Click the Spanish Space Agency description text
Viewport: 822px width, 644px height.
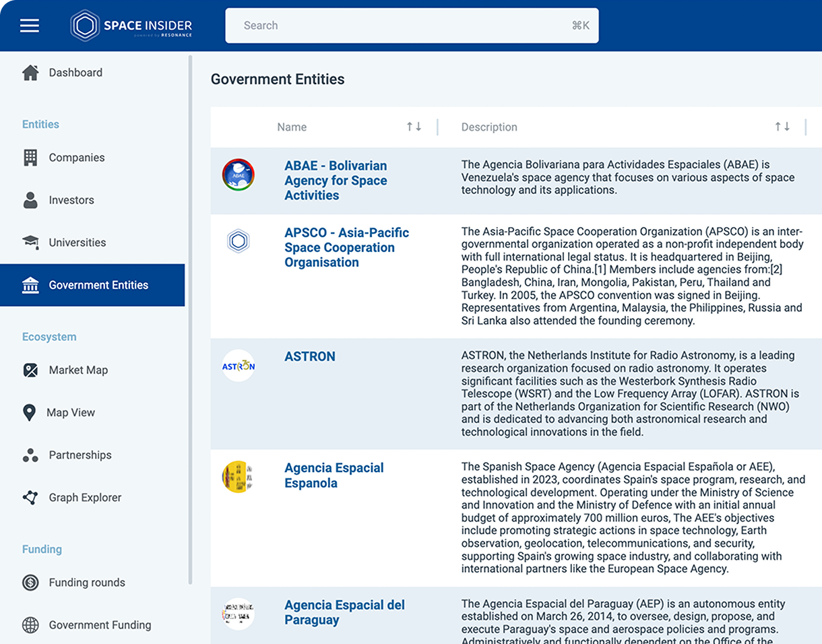(633, 517)
